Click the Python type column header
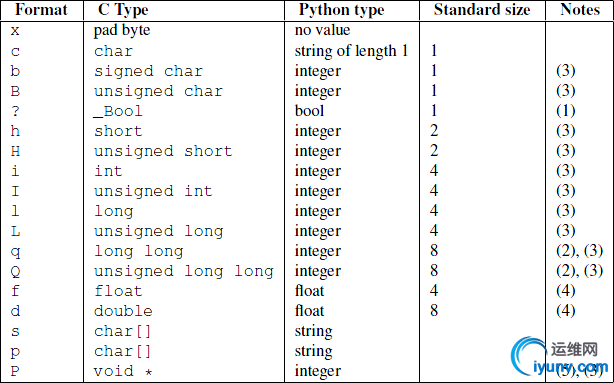This screenshot has width=614, height=383. pos(341,10)
